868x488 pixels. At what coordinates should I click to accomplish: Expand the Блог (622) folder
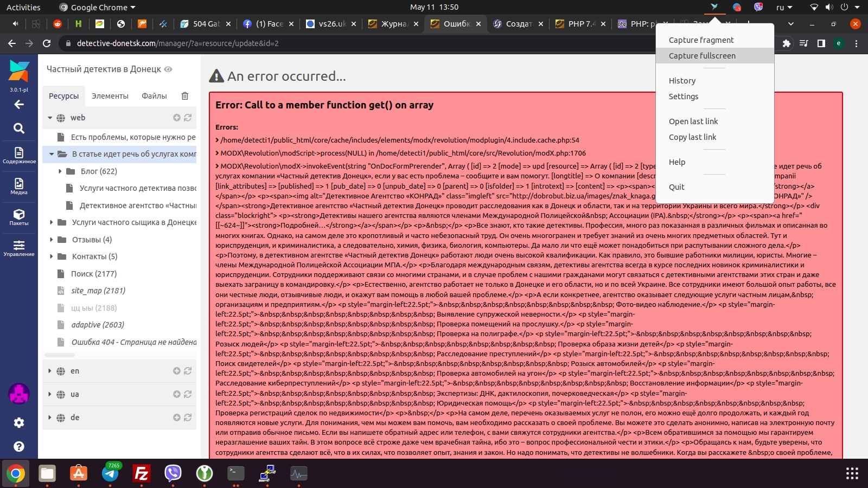point(60,171)
